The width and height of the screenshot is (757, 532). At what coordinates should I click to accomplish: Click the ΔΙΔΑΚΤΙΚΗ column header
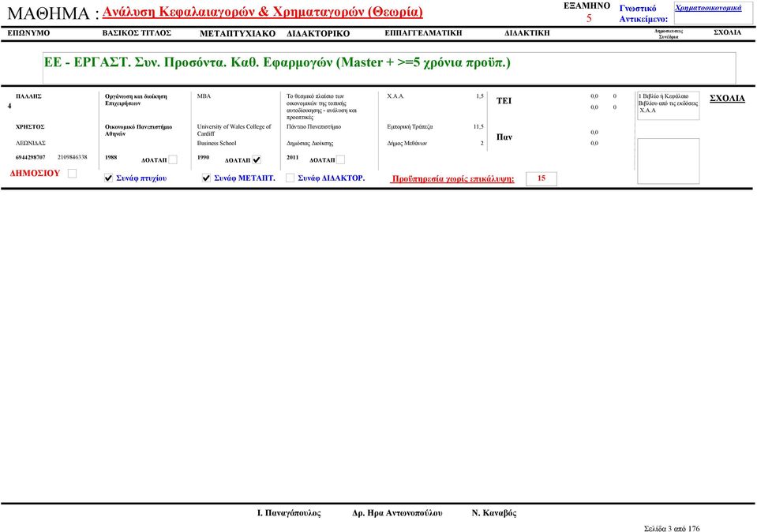(x=527, y=33)
